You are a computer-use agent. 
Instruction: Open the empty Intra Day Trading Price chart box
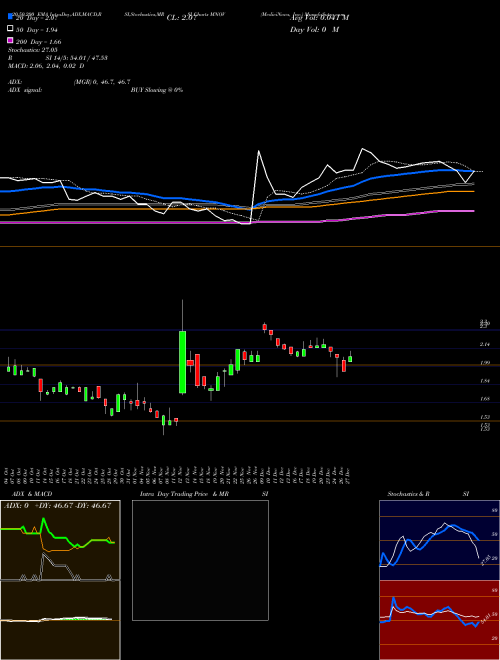[200, 560]
